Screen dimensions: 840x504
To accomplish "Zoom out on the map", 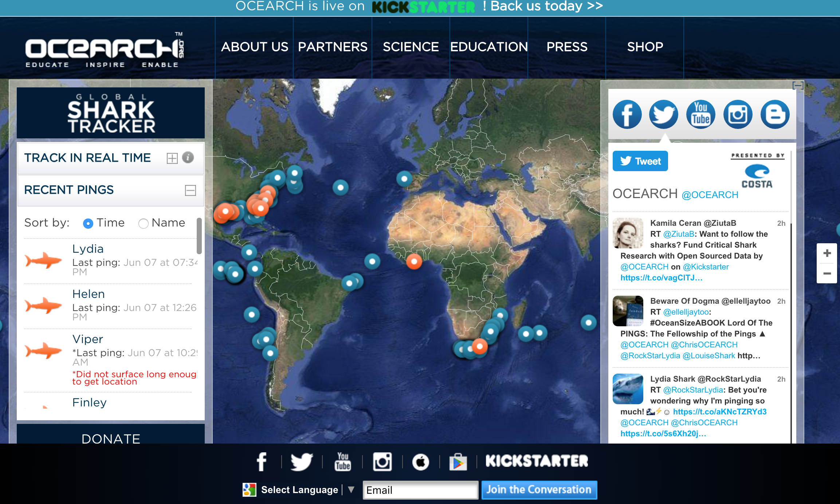I will tap(827, 273).
